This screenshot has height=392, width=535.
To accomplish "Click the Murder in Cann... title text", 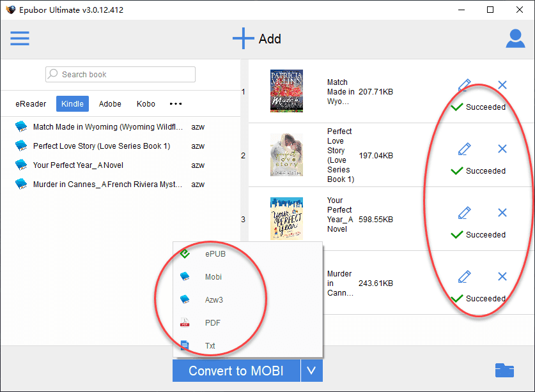I will 340,283.
